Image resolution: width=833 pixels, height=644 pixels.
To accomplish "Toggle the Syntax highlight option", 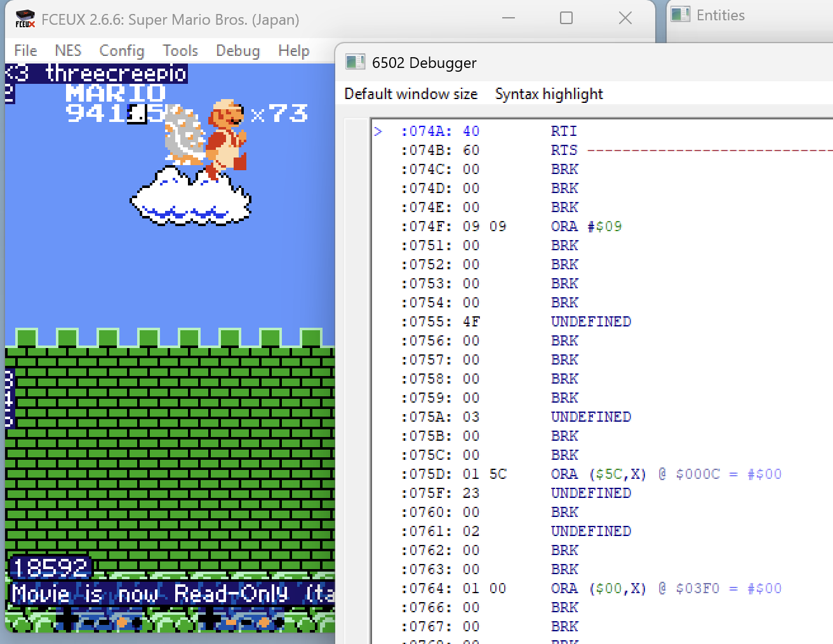I will tap(549, 94).
